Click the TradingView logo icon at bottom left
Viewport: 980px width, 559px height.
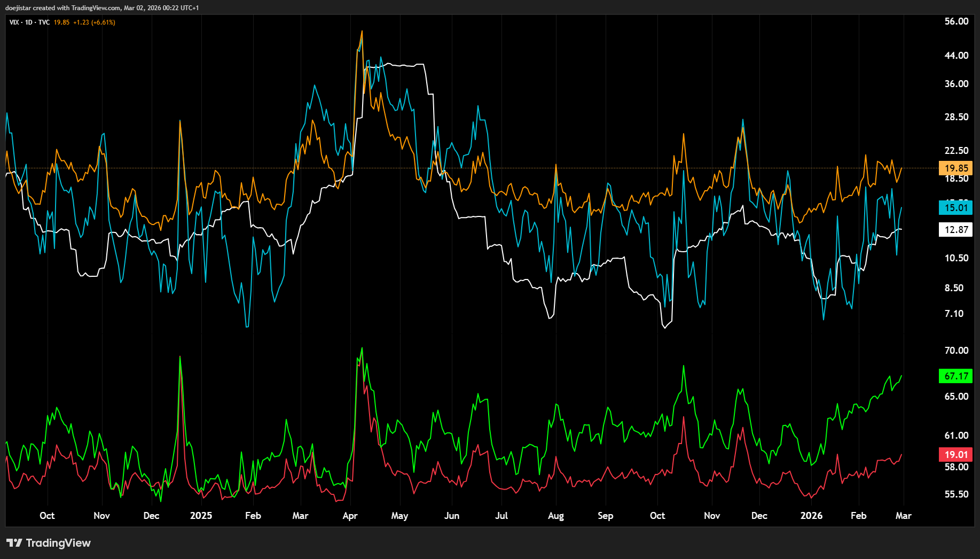14,543
